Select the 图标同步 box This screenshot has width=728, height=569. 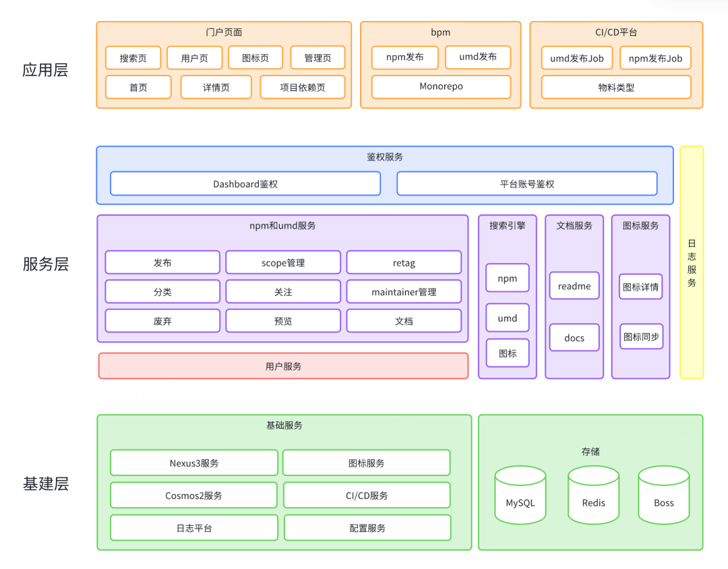click(x=641, y=336)
